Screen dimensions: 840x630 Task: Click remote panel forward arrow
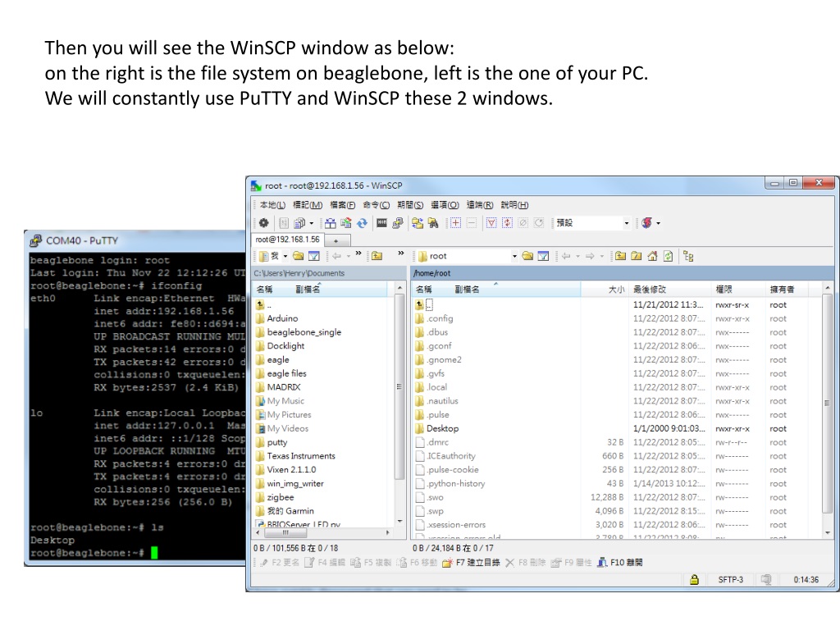click(x=590, y=256)
